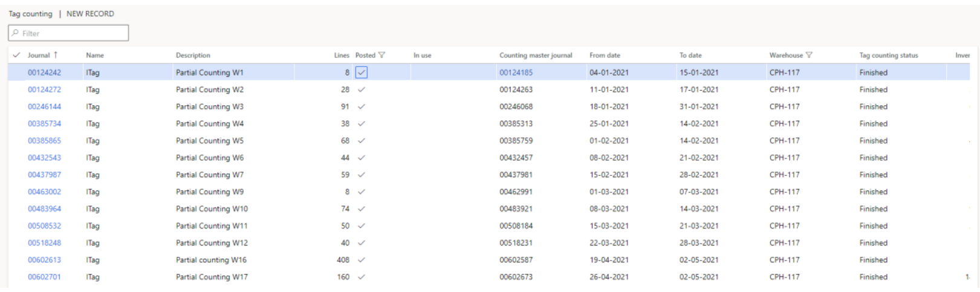980x292 pixels.
Task: Click the sort arrow beside Journal header
Action: (56, 55)
